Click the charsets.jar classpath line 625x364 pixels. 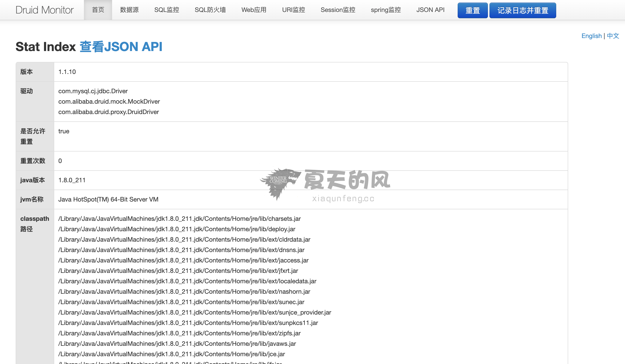(180, 219)
